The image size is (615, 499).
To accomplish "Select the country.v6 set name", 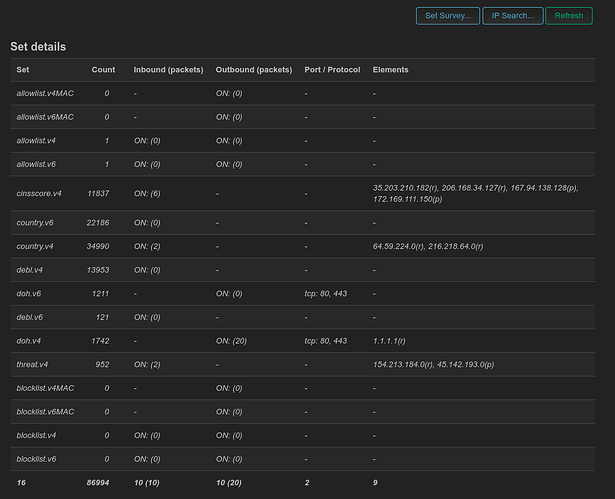I will coord(35,223).
